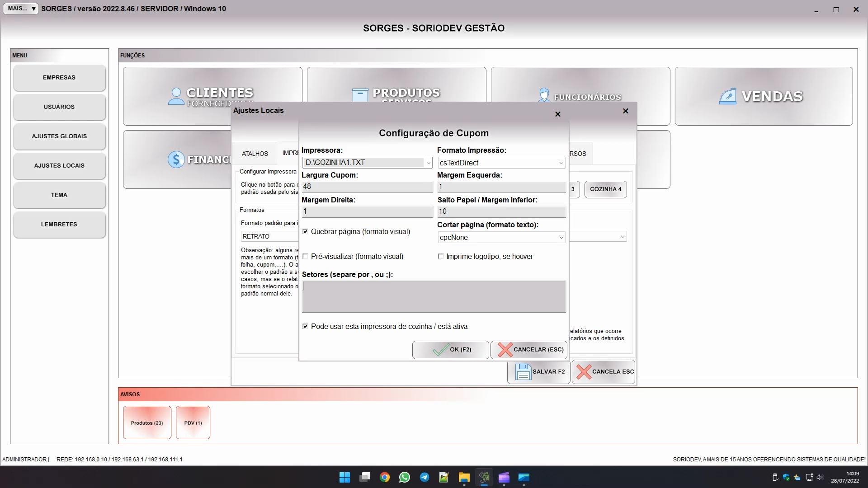Click the Financeiro dollar coin icon
868x488 pixels.
coord(176,159)
